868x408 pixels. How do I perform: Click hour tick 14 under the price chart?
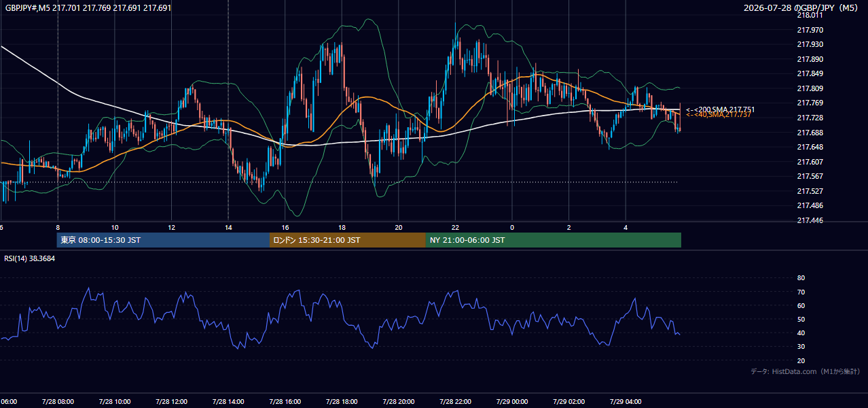[x=228, y=227]
